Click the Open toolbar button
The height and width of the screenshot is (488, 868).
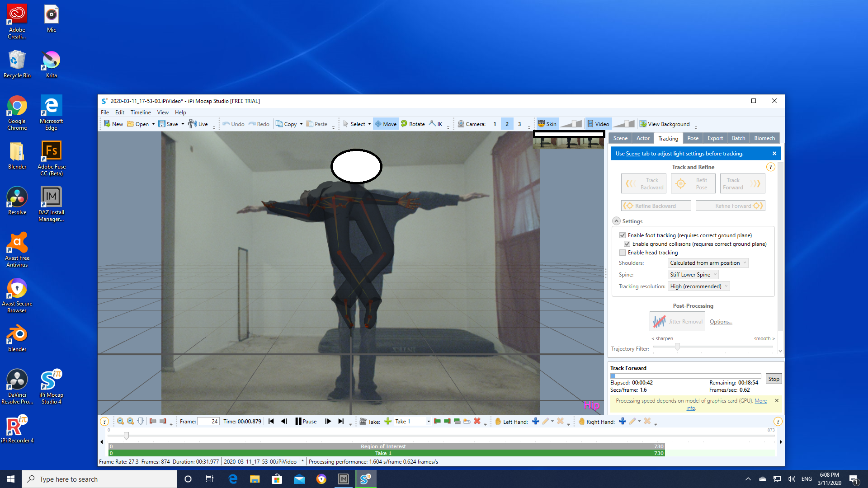tap(138, 124)
